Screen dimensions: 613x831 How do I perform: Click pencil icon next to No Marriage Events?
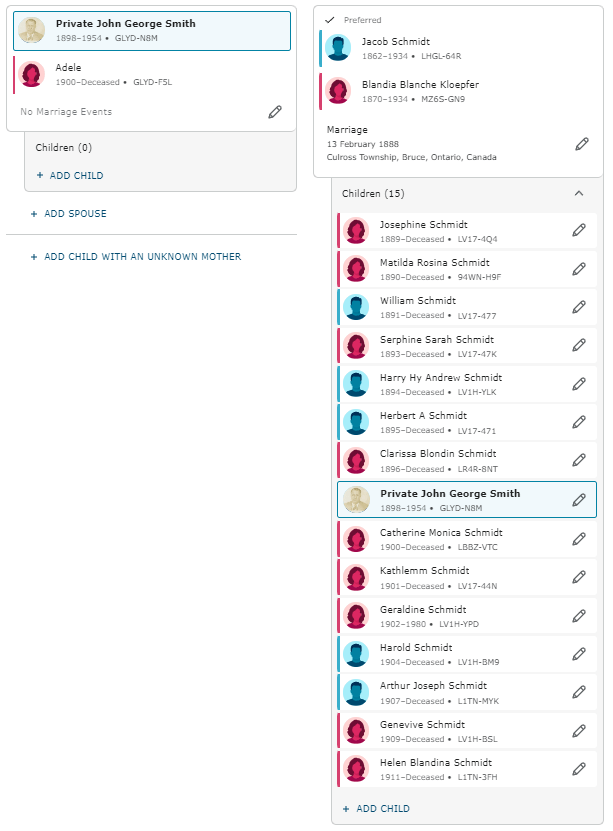click(275, 112)
